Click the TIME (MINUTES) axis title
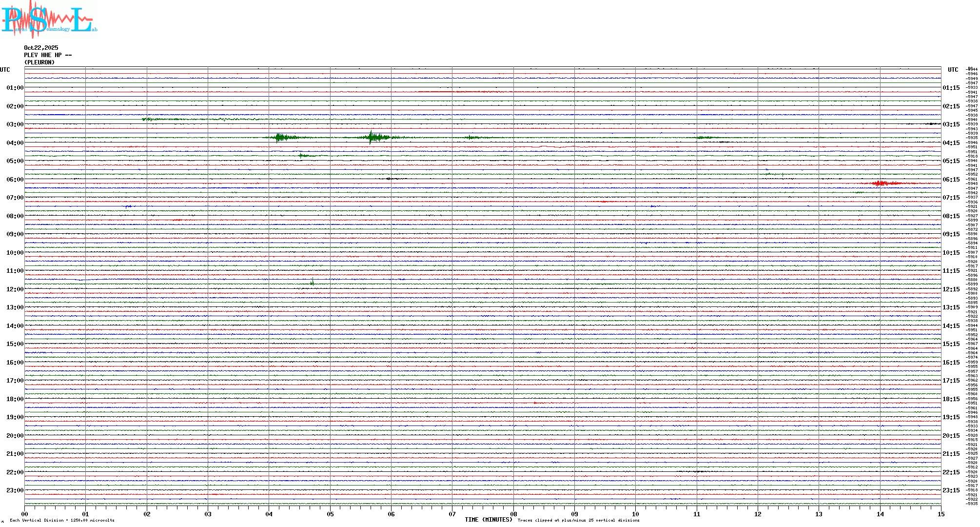Screen dimensions: 980x527 click(x=489, y=520)
